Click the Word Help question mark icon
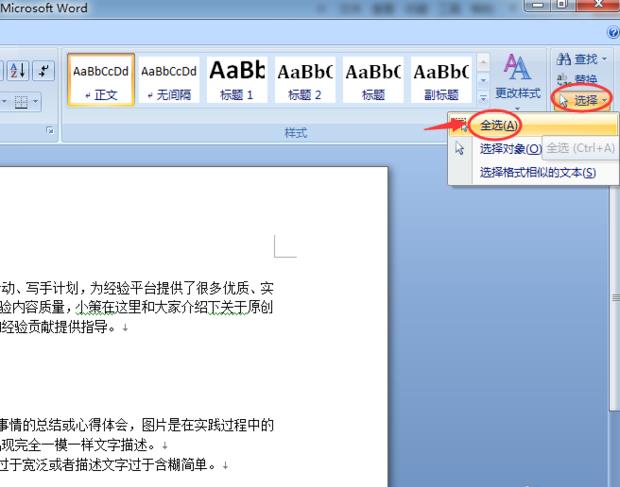The width and height of the screenshot is (620, 487). (611, 34)
